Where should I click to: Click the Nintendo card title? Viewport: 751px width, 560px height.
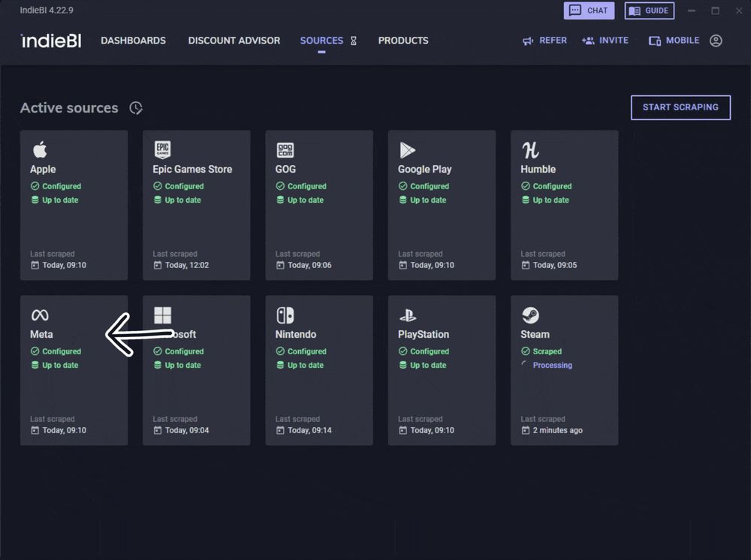[295, 334]
